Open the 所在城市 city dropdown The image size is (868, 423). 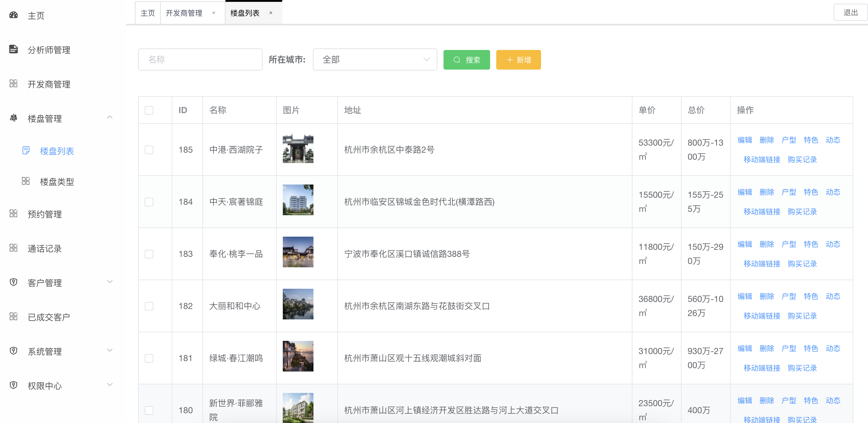(375, 59)
